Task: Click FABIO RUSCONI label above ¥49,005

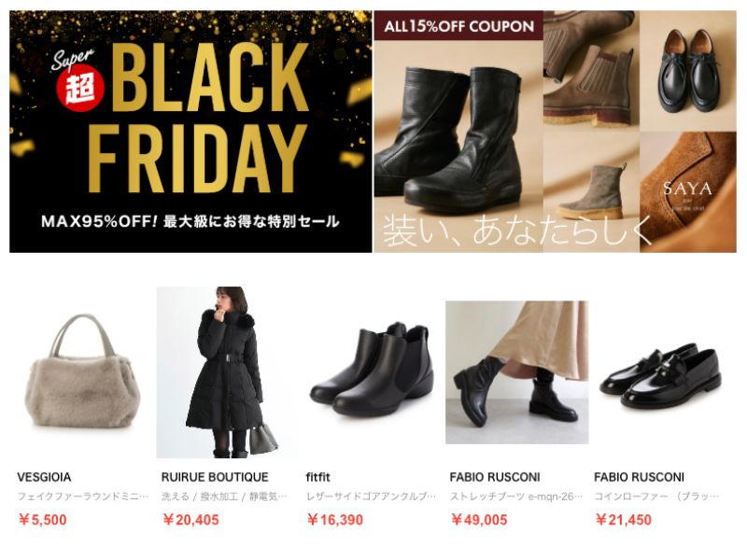Action: coord(495,477)
